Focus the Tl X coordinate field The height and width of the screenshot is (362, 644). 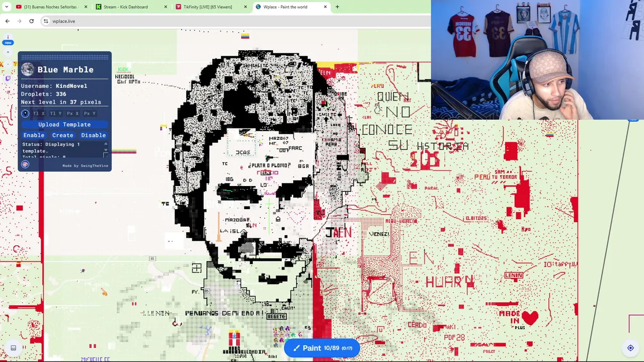point(39,114)
